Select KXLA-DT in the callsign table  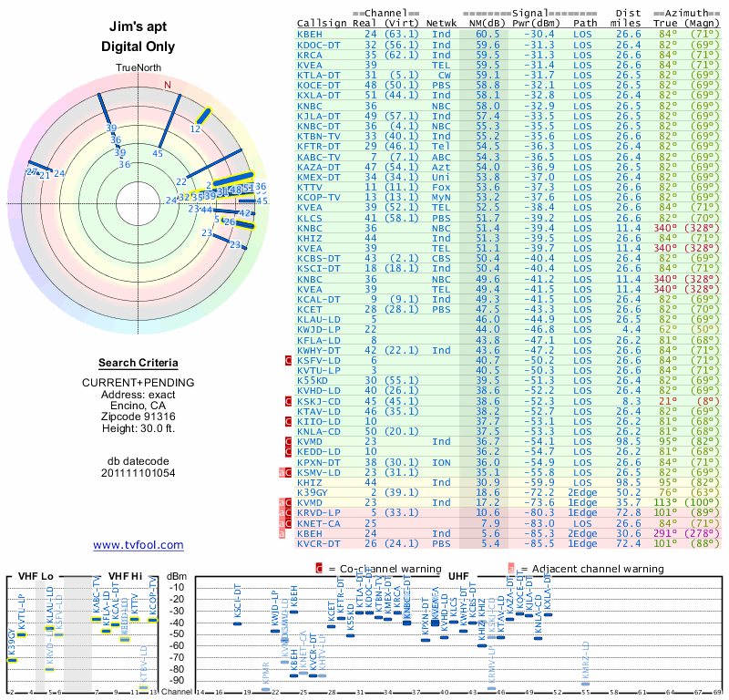click(319, 96)
